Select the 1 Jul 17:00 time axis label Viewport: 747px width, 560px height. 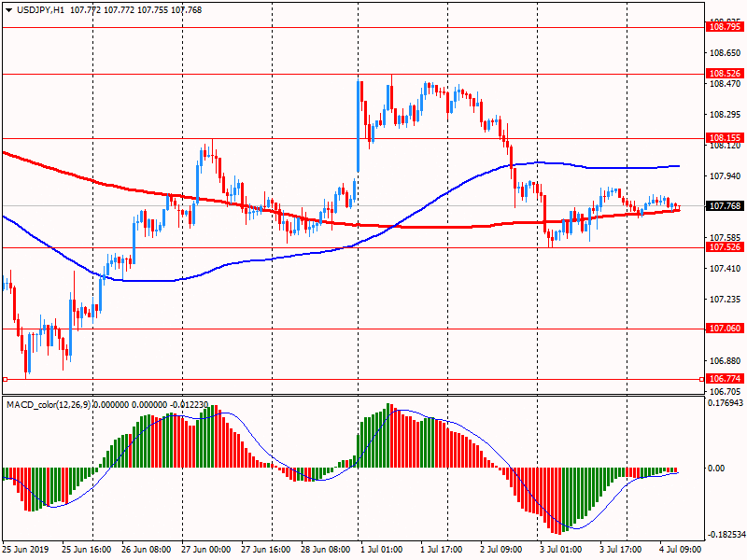[441, 550]
